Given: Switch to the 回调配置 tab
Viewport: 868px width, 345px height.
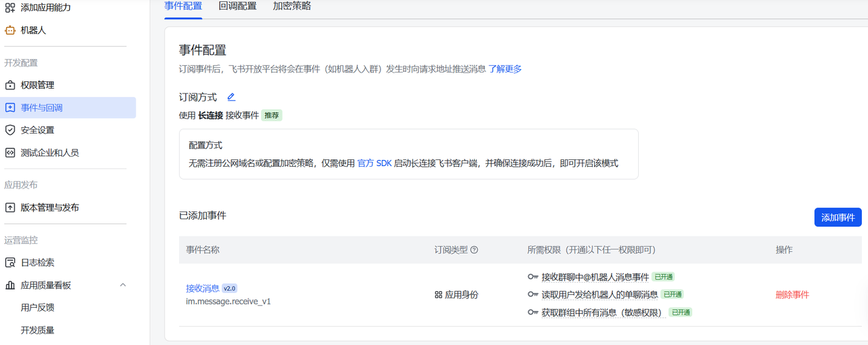Looking at the screenshot, I should 237,5.
